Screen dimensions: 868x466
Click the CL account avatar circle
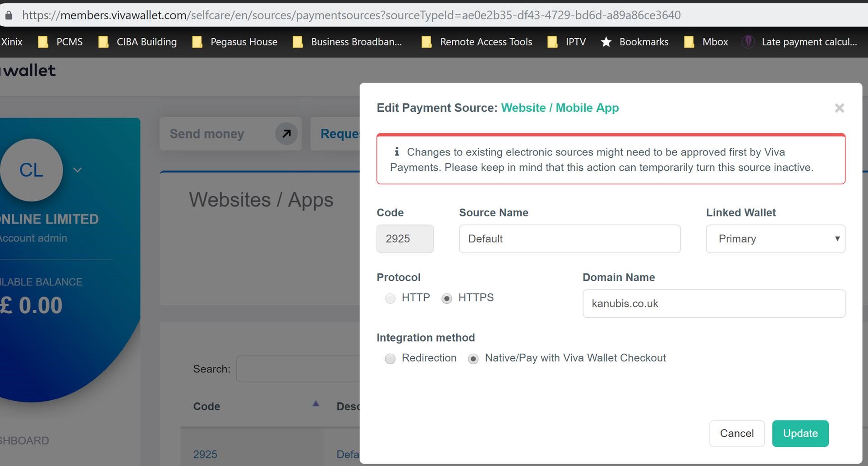point(32,170)
